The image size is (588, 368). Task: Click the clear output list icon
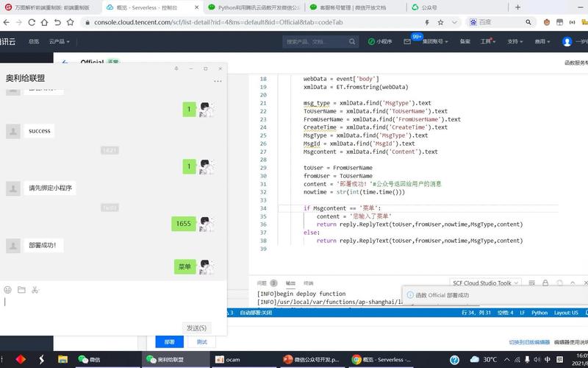[531, 283]
